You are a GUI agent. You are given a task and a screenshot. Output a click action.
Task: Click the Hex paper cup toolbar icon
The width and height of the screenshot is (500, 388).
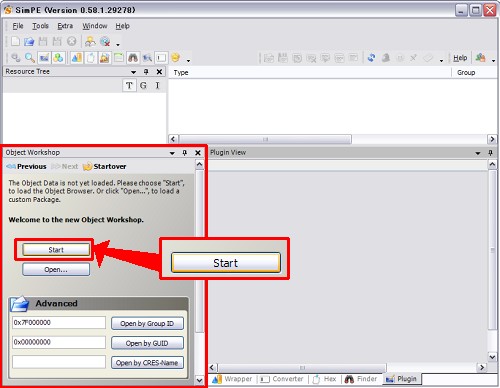pyautogui.click(x=91, y=58)
